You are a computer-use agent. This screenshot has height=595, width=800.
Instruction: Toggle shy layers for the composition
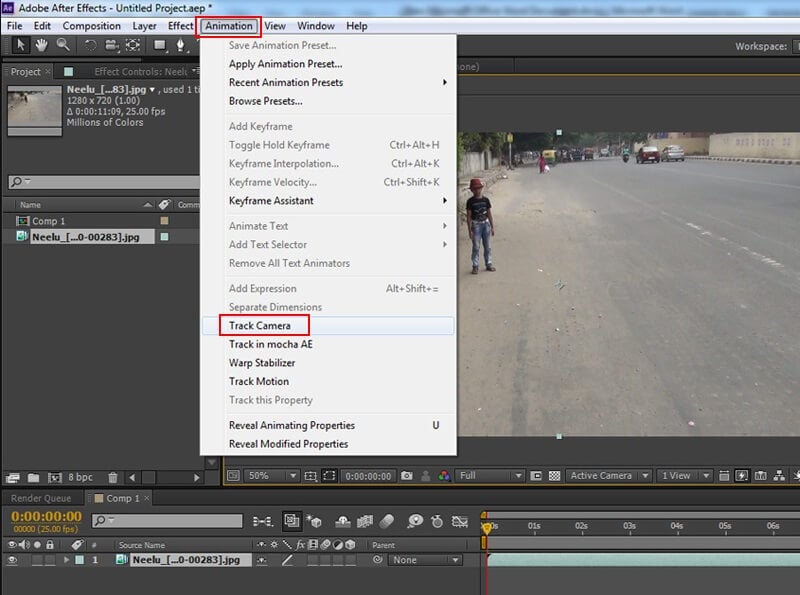[342, 518]
